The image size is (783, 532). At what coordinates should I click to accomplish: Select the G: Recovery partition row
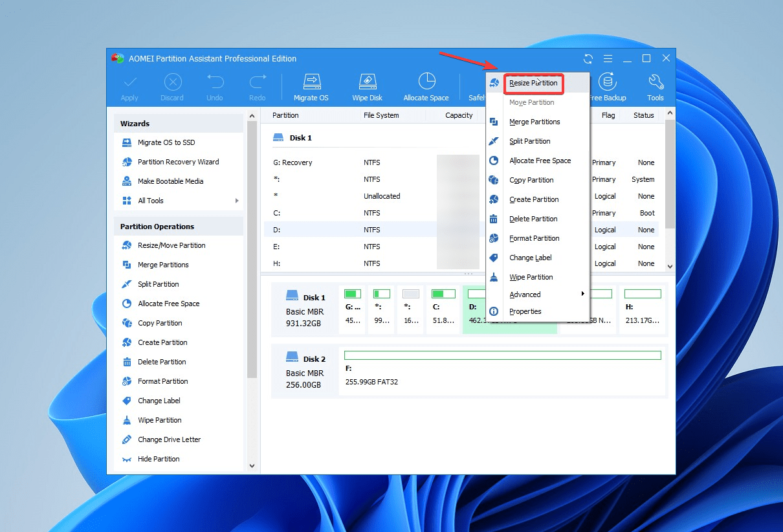coord(463,162)
